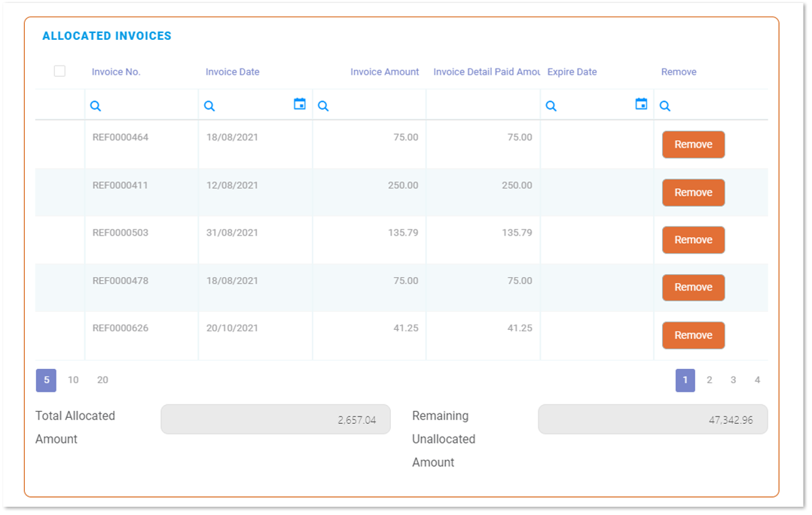Image resolution: width=812 pixels, height=515 pixels.
Task: Set page size to 10 rows
Action: pyautogui.click(x=73, y=380)
